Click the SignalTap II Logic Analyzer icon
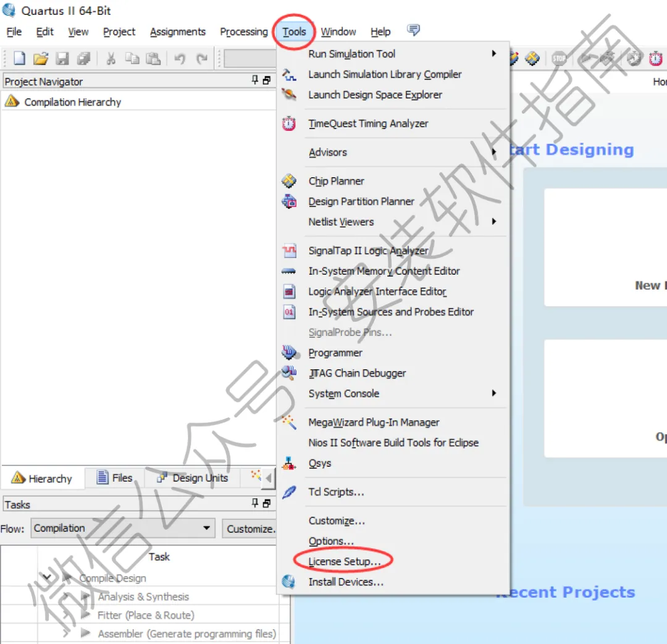This screenshot has width=667, height=644. (x=289, y=250)
